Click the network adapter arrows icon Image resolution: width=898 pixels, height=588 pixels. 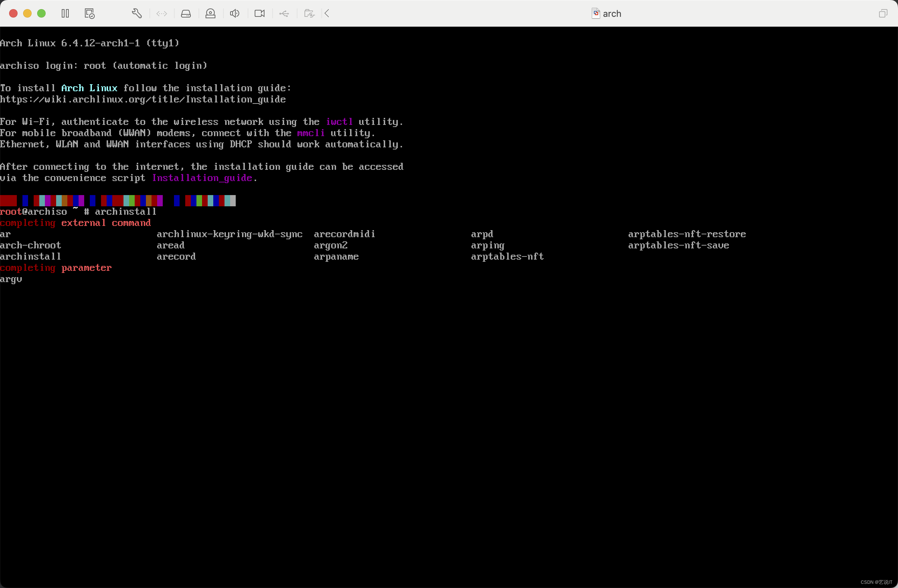coord(161,14)
